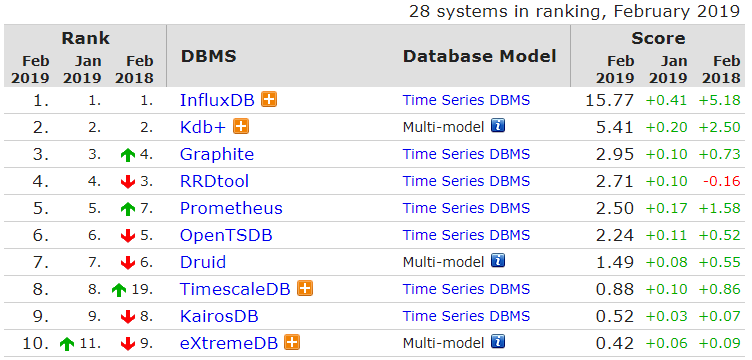This screenshot has width=752, height=360.
Task: Click the DBMS column header
Action: click(209, 56)
